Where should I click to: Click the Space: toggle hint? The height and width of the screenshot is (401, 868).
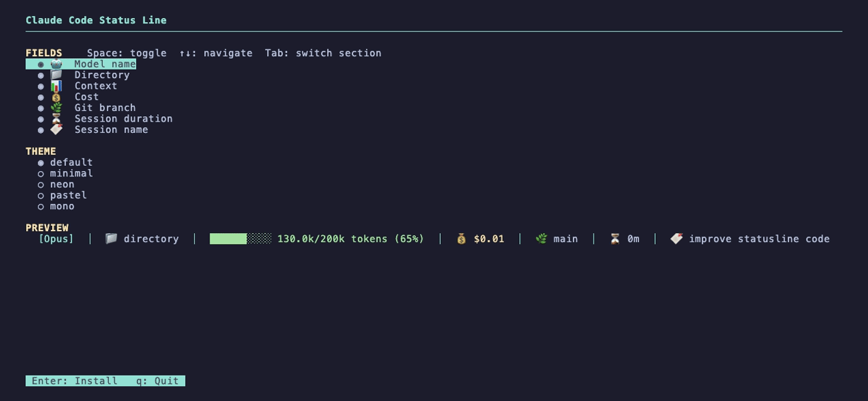(x=127, y=53)
